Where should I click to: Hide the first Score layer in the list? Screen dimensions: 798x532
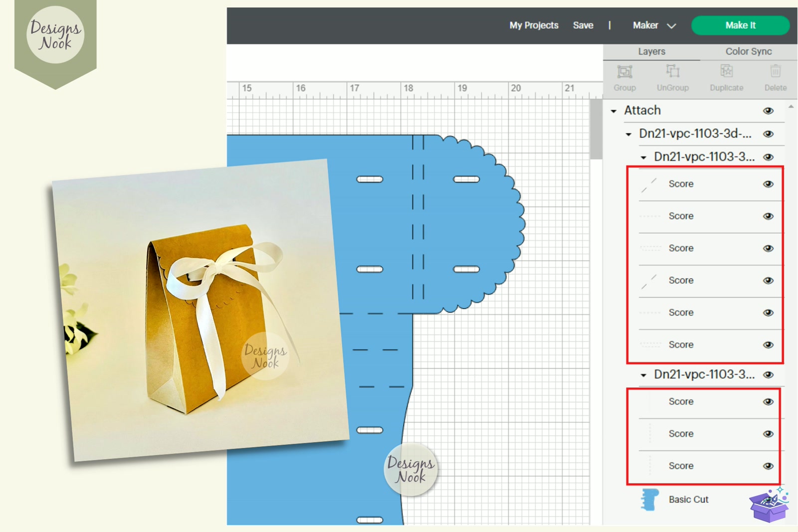coord(768,184)
